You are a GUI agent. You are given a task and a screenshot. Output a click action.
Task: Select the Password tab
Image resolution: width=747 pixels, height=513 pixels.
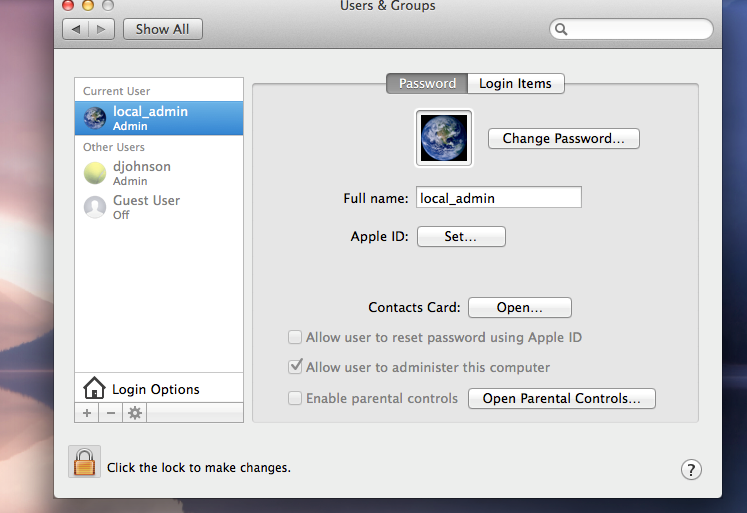click(x=427, y=84)
